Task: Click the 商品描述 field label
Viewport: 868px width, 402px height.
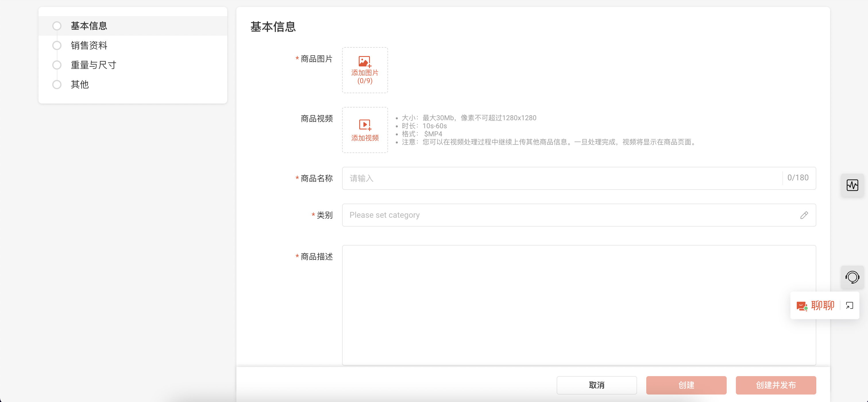Action: point(317,257)
